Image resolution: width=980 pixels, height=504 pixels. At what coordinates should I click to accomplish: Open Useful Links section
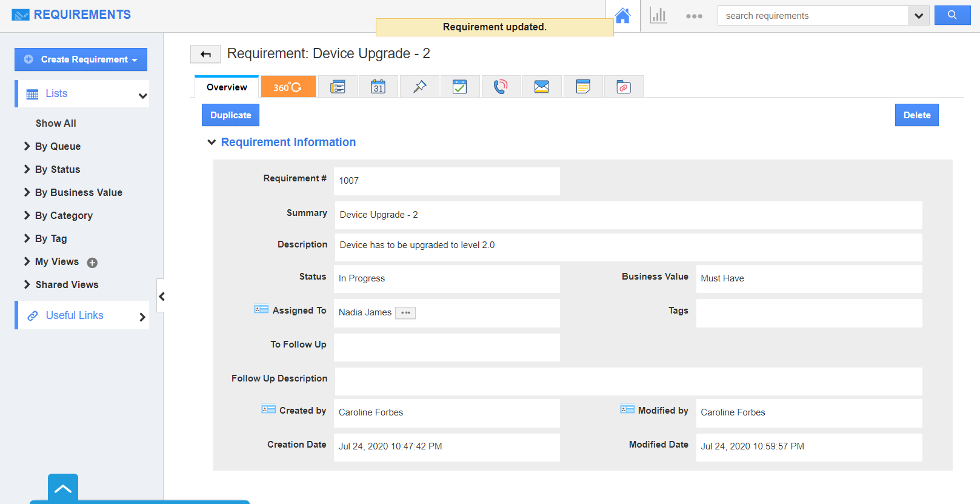click(x=82, y=315)
